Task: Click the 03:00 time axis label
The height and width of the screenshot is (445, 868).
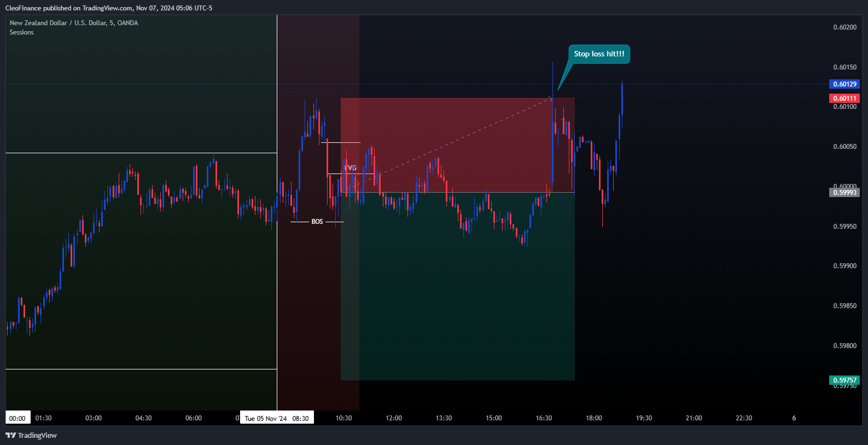Action: point(94,418)
